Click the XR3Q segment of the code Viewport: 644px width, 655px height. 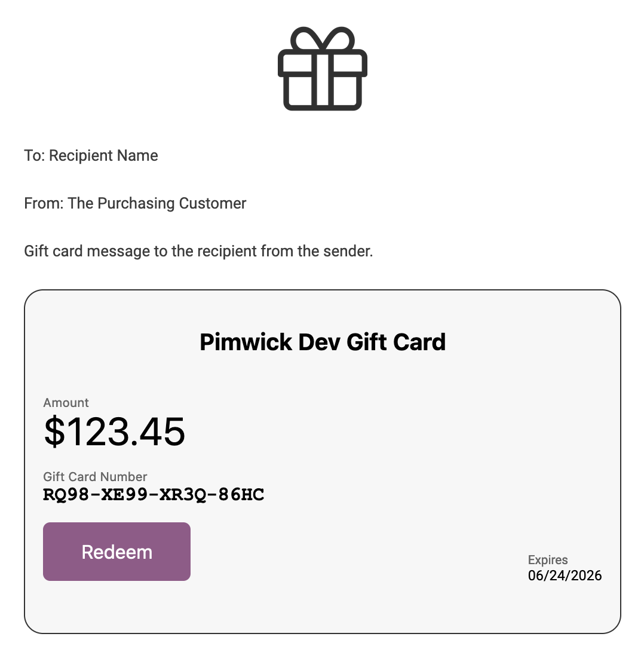tap(179, 495)
